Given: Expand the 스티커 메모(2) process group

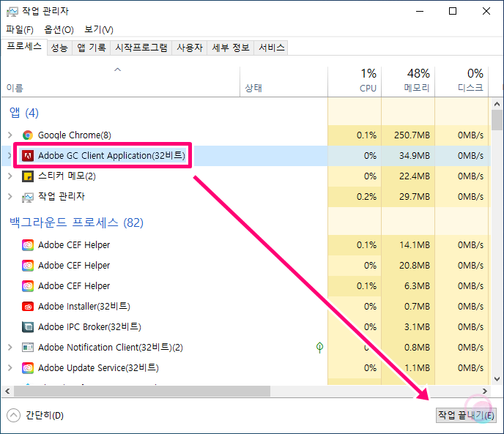Looking at the screenshot, I should click(10, 176).
